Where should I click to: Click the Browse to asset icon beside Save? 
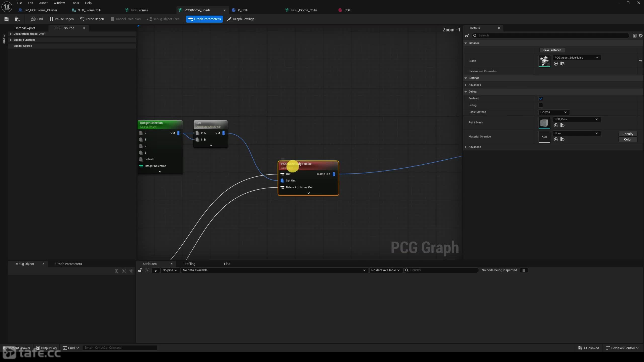tap(17, 19)
